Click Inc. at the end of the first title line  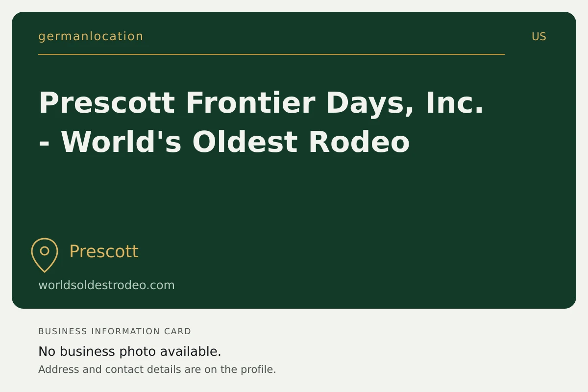pyautogui.click(x=455, y=103)
